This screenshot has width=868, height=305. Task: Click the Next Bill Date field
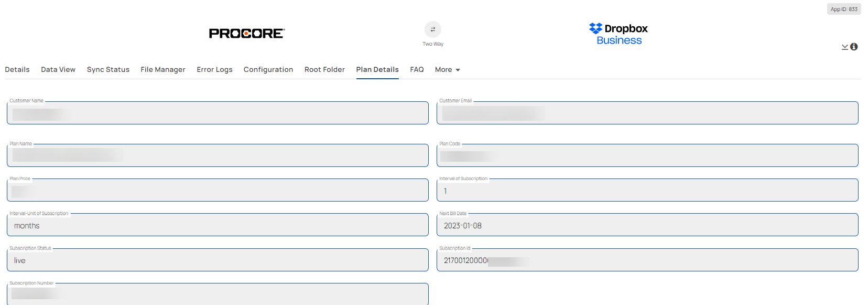647,225
